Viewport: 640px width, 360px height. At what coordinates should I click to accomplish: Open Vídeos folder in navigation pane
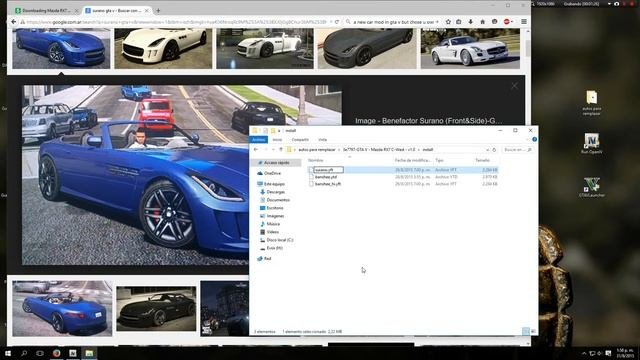coord(272,232)
